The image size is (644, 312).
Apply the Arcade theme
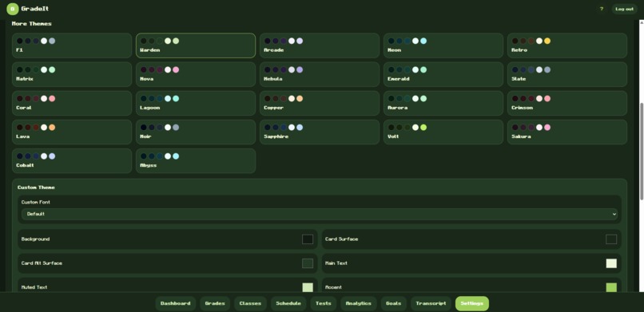click(x=320, y=45)
